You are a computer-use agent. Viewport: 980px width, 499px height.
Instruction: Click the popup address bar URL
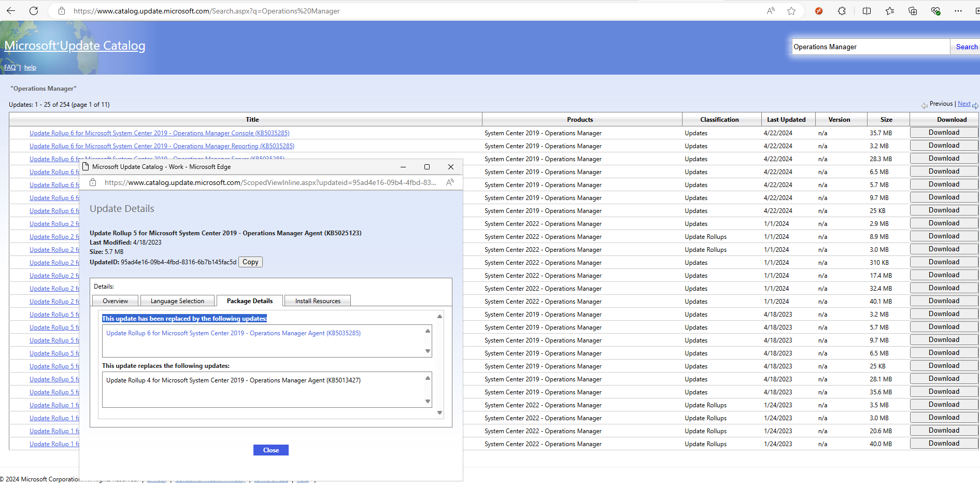tap(270, 182)
